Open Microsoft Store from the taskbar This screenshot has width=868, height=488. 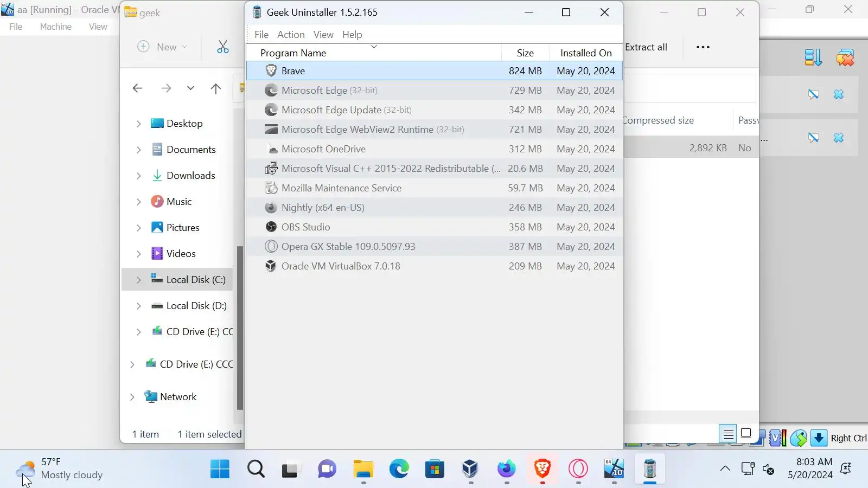435,469
